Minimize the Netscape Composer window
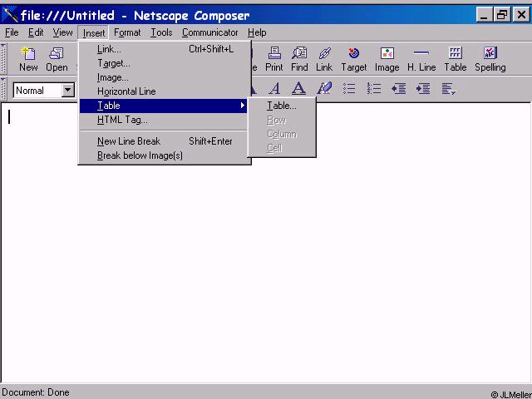 pos(484,15)
